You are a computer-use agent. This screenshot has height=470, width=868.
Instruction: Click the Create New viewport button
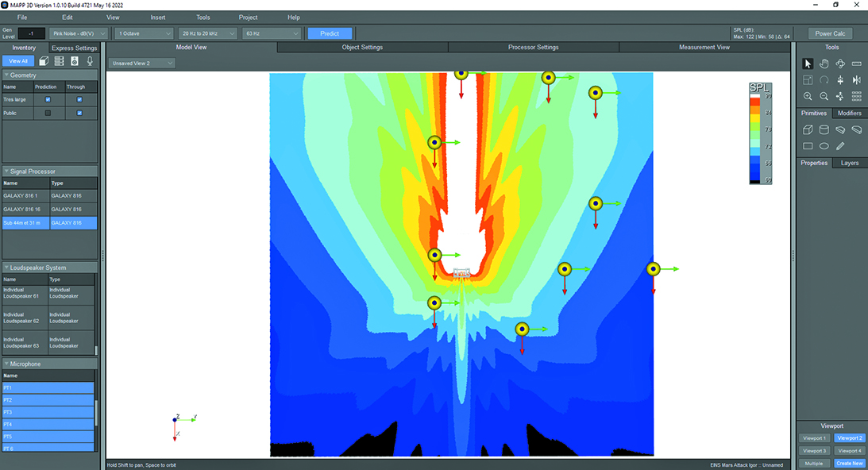tap(849, 464)
